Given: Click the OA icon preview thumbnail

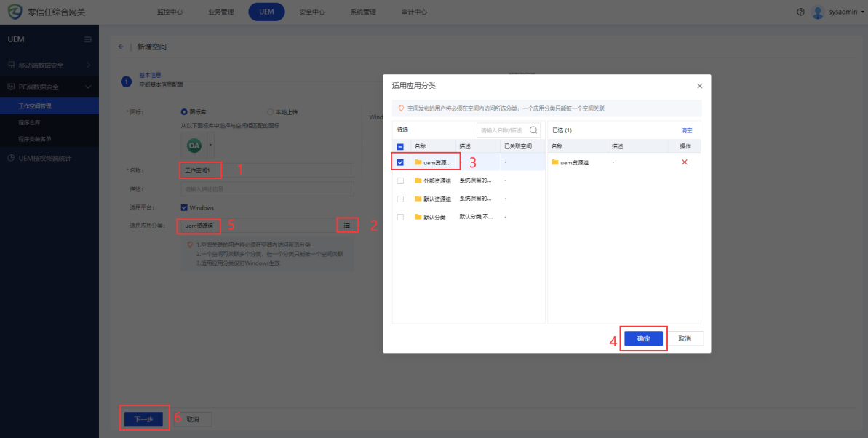Looking at the screenshot, I should coord(194,145).
